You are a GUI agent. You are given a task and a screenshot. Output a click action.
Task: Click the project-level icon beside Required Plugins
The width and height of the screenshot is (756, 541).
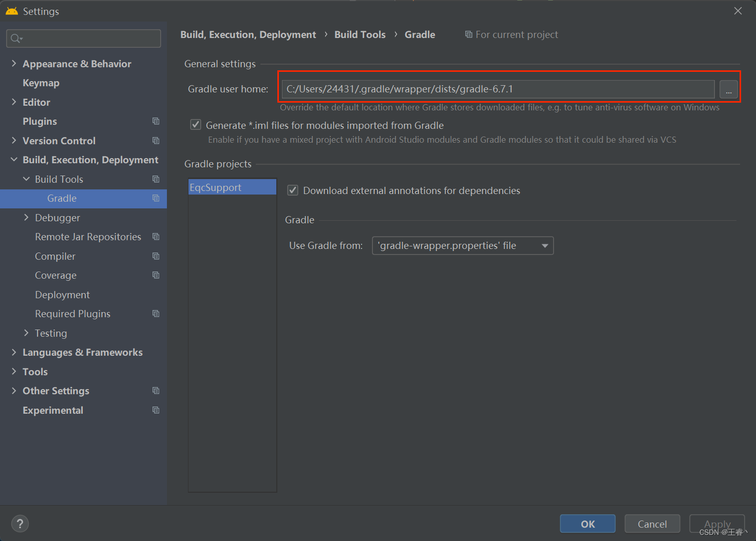click(x=156, y=314)
